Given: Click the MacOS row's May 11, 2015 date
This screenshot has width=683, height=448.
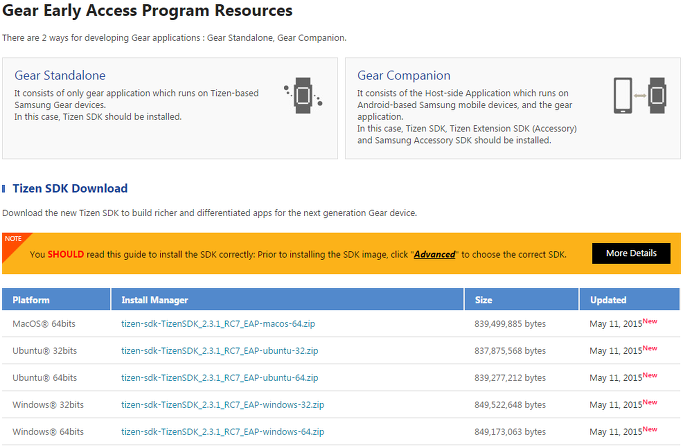Looking at the screenshot, I should tap(616, 324).
